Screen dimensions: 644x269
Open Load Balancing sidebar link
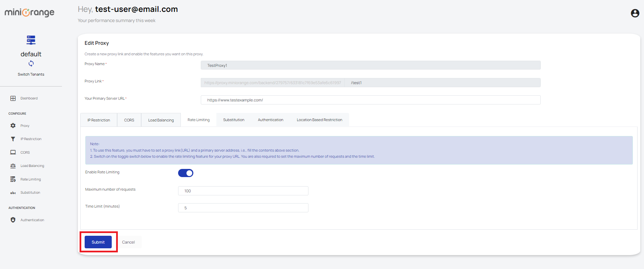coord(32,166)
